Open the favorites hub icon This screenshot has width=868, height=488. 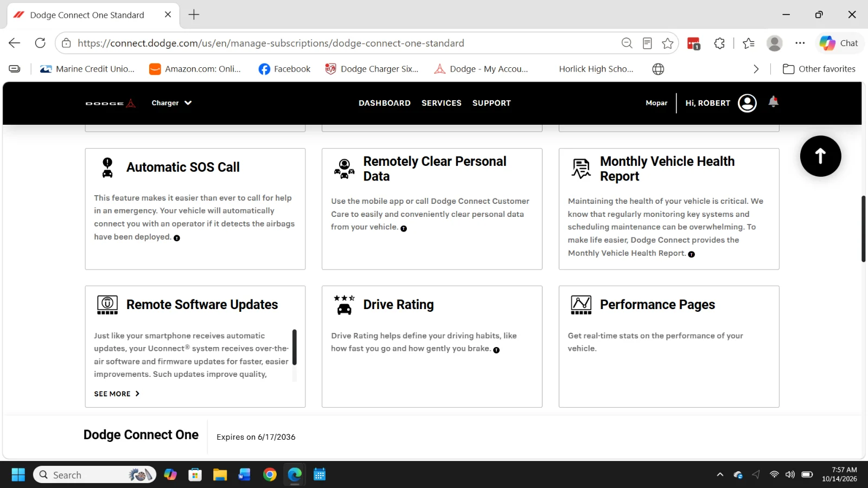[x=749, y=43]
